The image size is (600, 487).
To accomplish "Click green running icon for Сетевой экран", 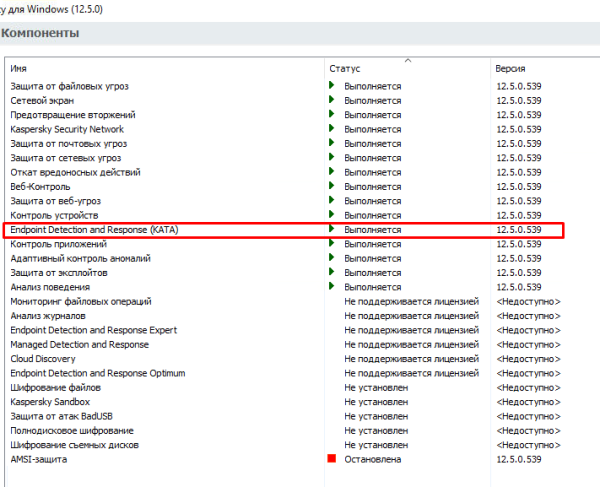I will pyautogui.click(x=332, y=99).
